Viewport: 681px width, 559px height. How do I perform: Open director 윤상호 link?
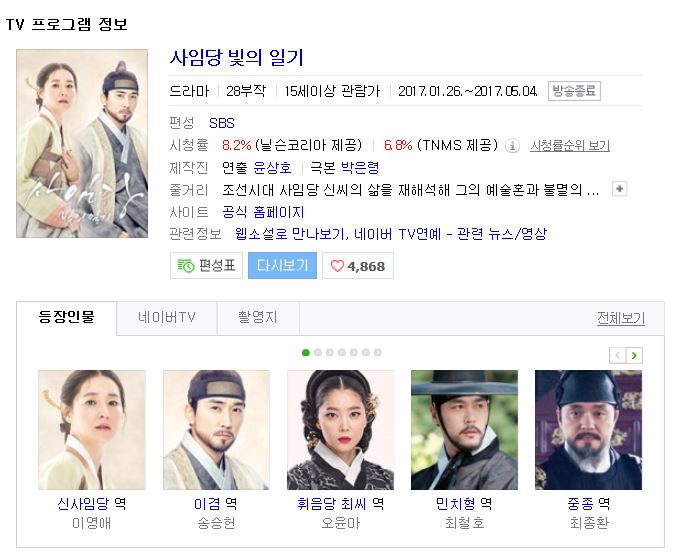[272, 168]
